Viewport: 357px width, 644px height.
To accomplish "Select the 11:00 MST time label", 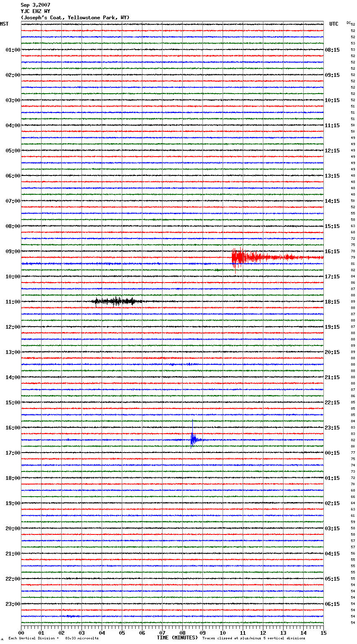I will click(13, 302).
